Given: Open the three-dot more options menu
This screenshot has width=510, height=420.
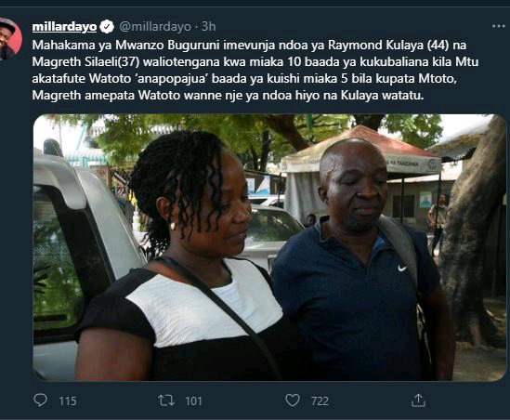Looking at the screenshot, I should [x=498, y=26].
